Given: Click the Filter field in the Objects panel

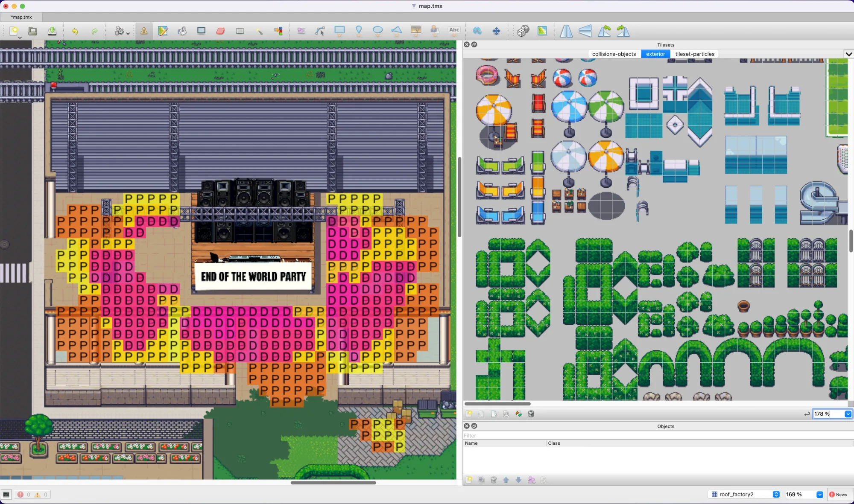Looking at the screenshot, I should coord(512,435).
